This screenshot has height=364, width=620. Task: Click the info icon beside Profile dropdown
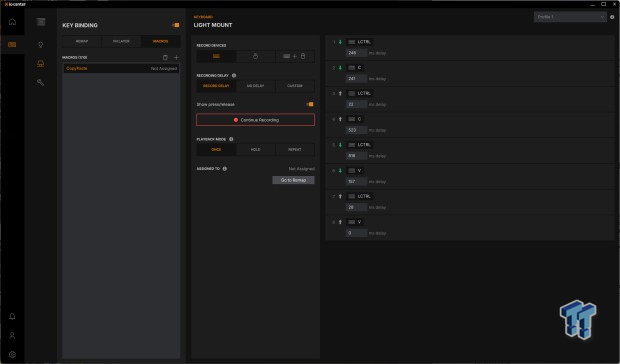[612, 17]
